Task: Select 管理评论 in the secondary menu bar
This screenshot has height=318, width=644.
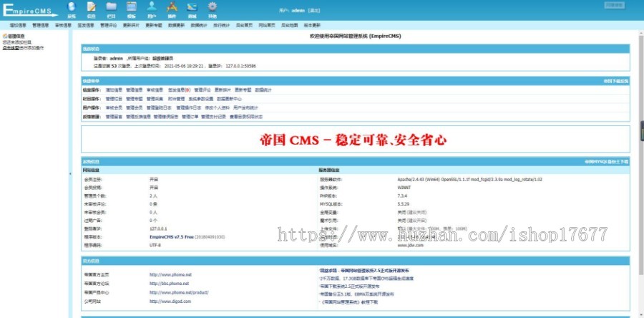Action: pyautogui.click(x=108, y=26)
